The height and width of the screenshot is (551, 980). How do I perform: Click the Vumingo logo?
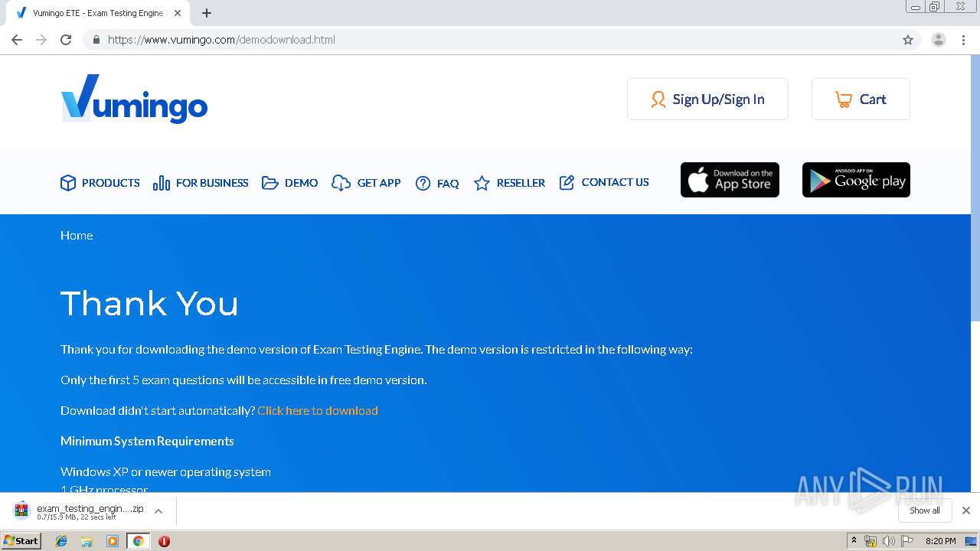[134, 99]
